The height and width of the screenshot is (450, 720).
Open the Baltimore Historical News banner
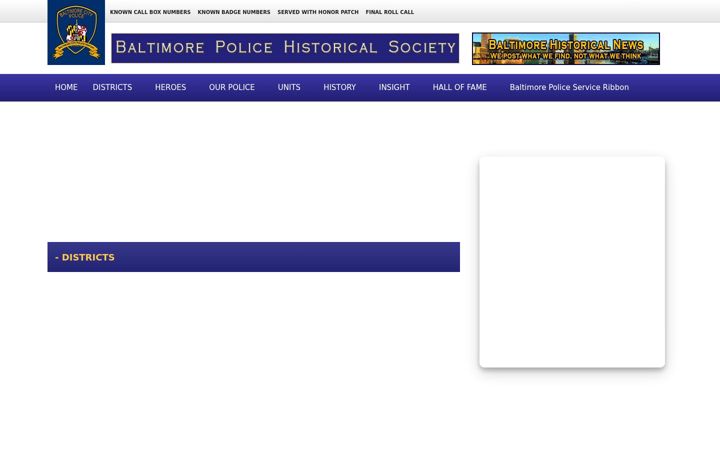point(566,49)
